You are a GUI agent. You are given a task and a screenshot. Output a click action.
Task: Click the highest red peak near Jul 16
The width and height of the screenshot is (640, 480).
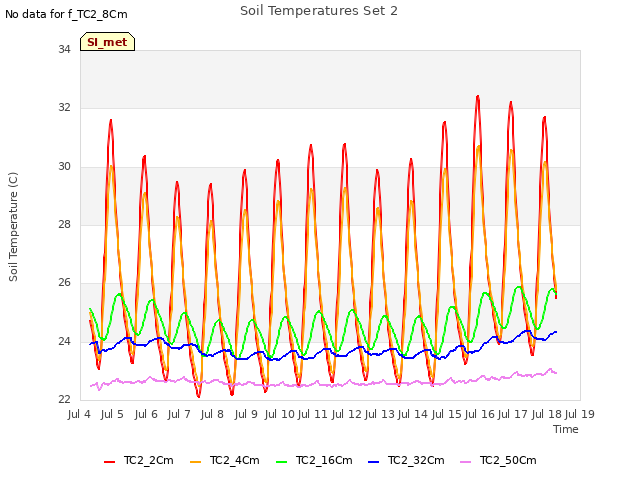(478, 96)
